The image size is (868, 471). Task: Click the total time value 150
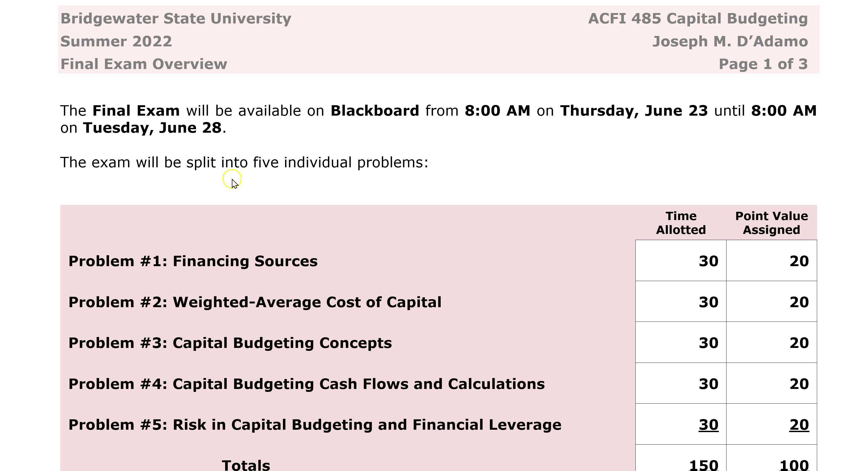coord(704,465)
